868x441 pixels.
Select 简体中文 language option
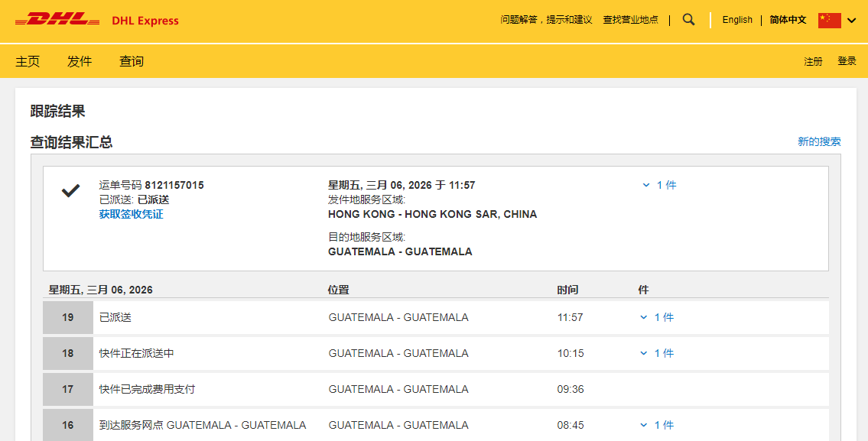pos(788,20)
